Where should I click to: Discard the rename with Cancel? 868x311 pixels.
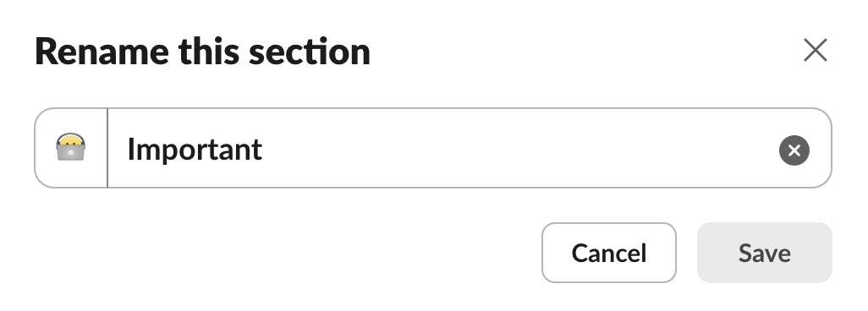[x=608, y=253]
